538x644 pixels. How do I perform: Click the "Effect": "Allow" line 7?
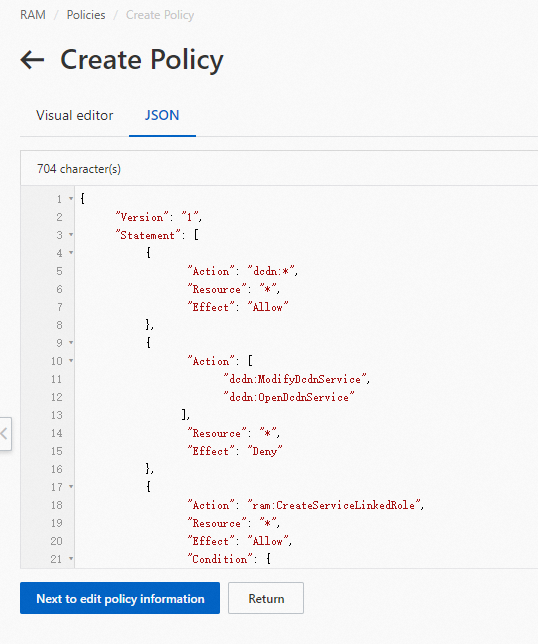point(238,307)
